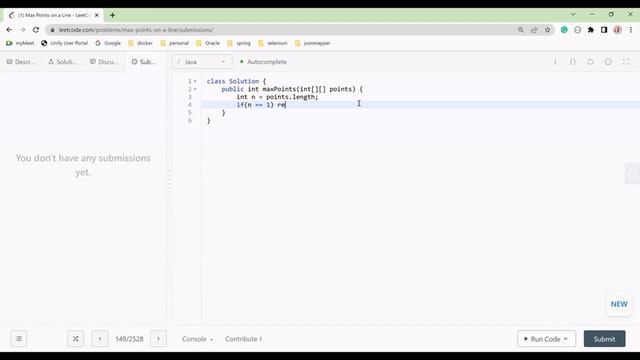Expand the spring bookmark folder

coord(239,43)
